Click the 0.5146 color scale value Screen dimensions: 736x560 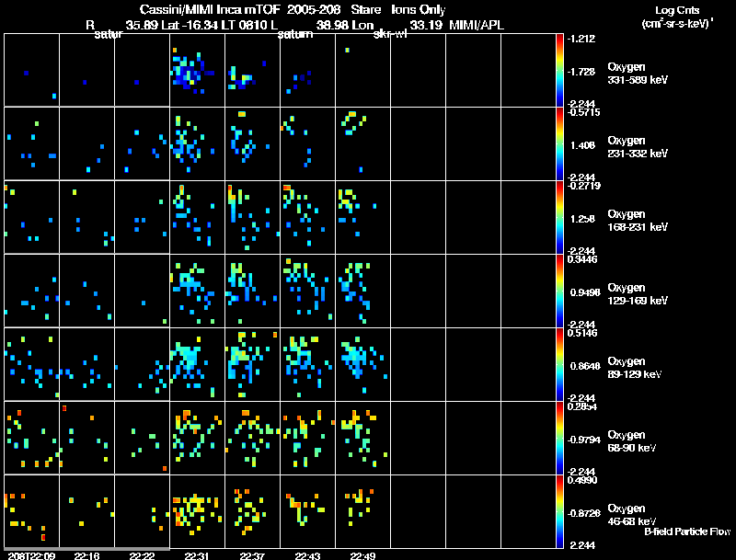click(582, 333)
